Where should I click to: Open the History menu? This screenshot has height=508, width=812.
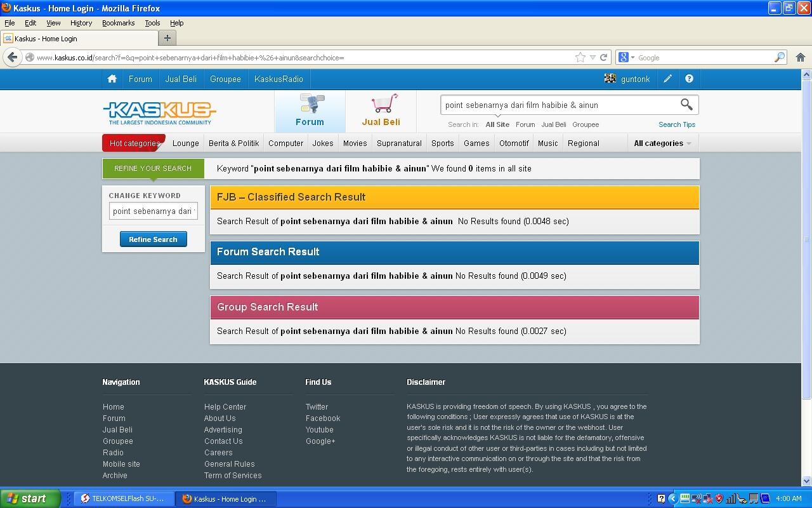click(x=81, y=23)
